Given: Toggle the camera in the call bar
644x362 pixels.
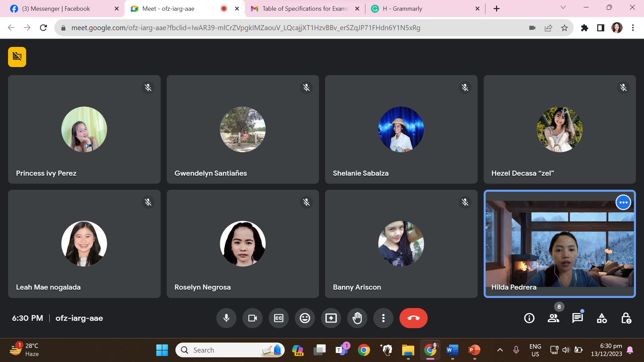Looking at the screenshot, I should click(x=253, y=318).
